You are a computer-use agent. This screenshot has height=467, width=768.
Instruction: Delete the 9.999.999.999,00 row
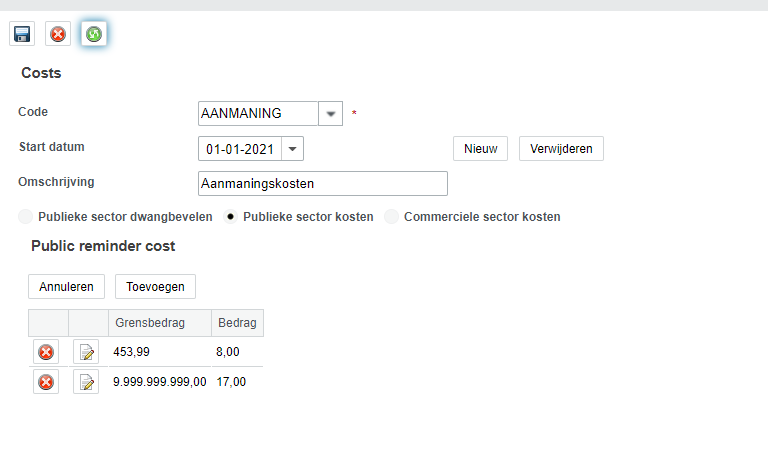pos(46,382)
